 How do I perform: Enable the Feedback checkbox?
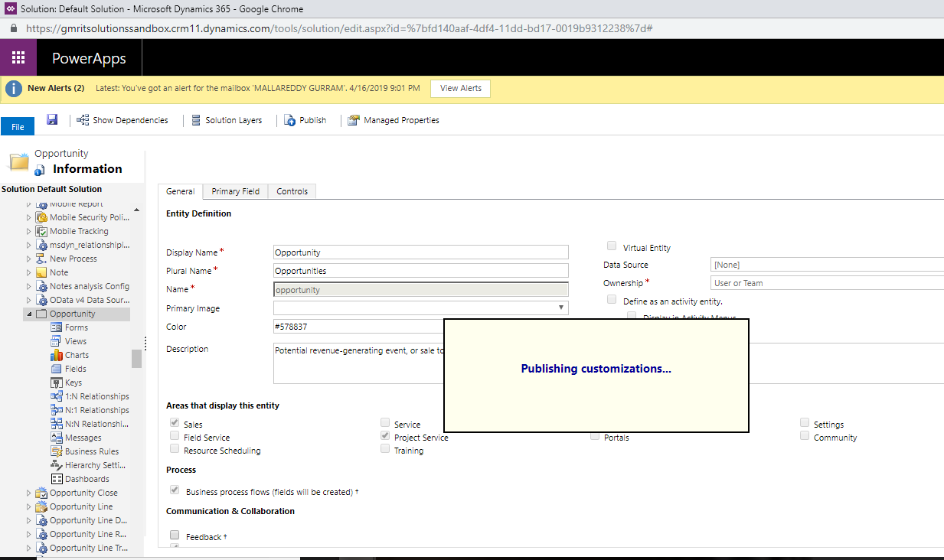(175, 535)
